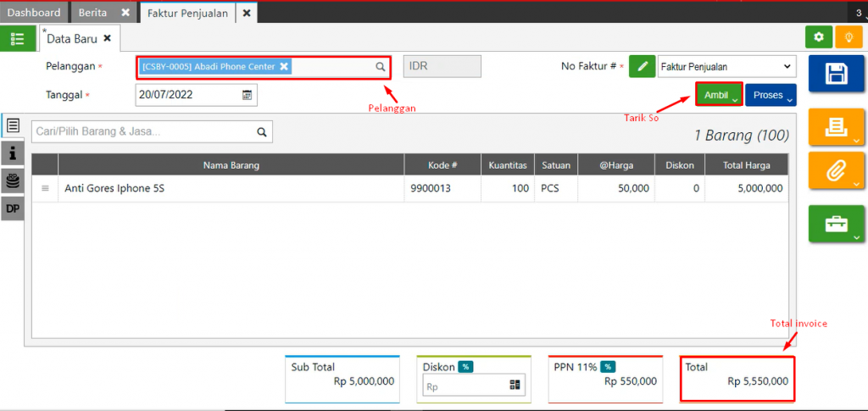Open the orange Print icon button
The image size is (868, 411).
(836, 127)
